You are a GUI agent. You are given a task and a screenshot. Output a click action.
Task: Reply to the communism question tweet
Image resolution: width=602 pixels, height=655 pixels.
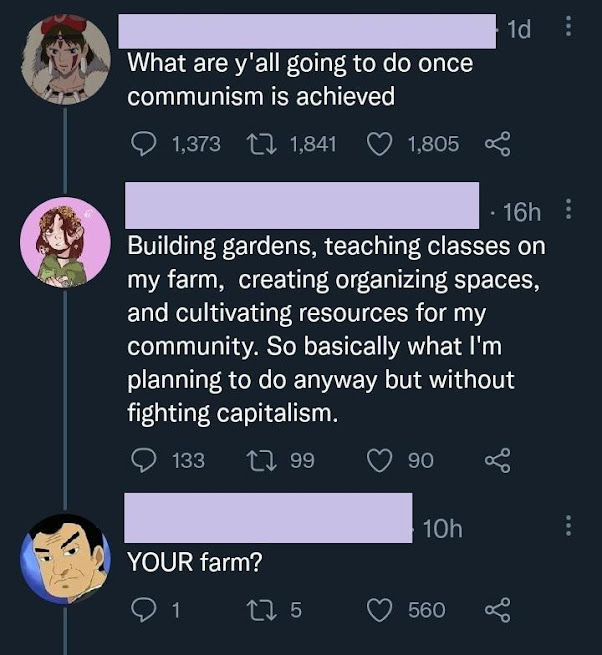tap(146, 144)
